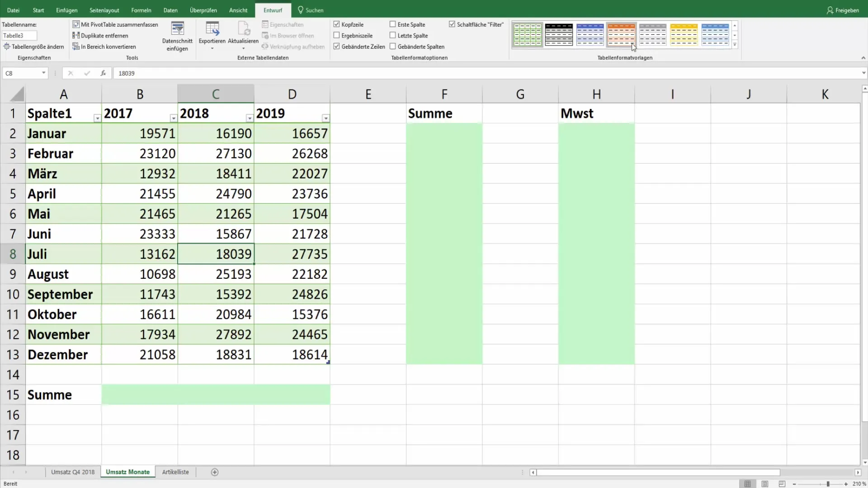Viewport: 868px width, 488px height.
Task: Add a new sheet with plus icon
Action: tap(215, 472)
